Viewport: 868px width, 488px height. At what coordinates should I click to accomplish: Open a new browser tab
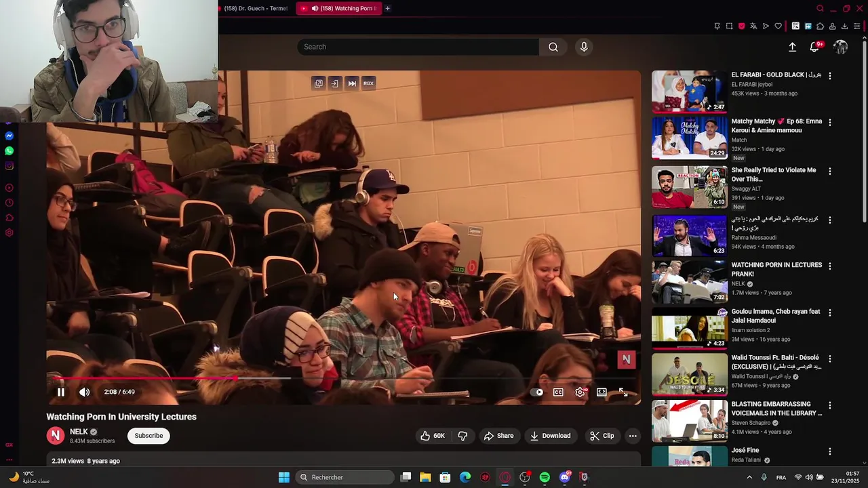387,8
